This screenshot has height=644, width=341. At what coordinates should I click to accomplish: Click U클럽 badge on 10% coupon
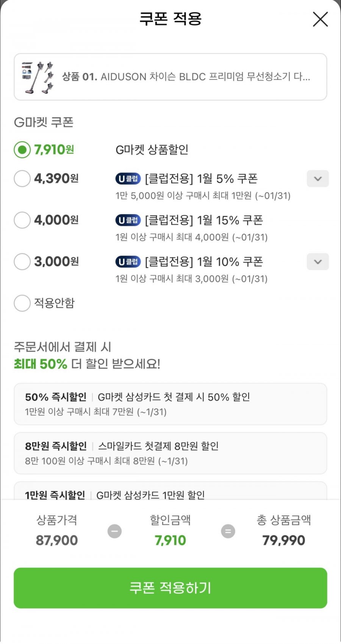point(128,262)
